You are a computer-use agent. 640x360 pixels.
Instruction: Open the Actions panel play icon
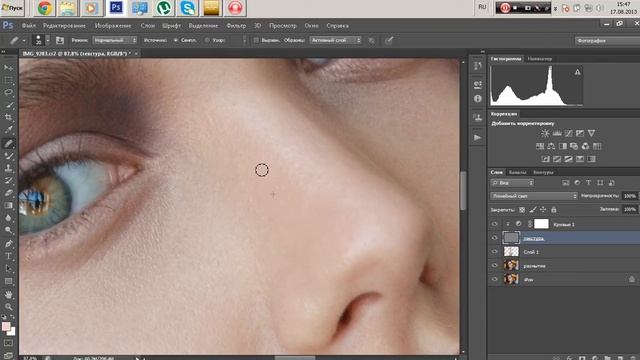pos(478,138)
